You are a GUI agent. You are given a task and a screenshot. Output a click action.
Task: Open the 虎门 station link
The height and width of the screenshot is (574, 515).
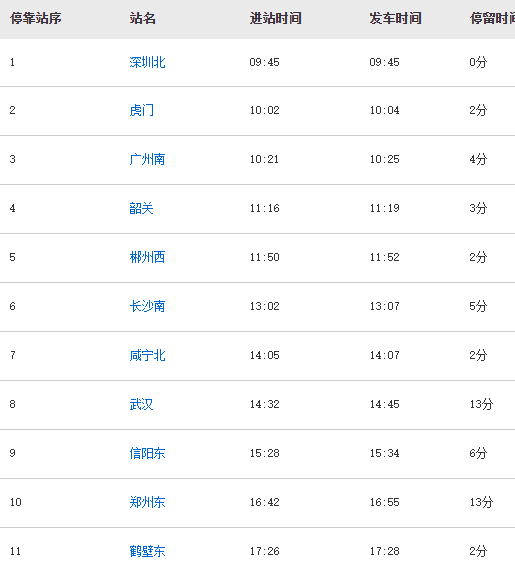click(141, 110)
